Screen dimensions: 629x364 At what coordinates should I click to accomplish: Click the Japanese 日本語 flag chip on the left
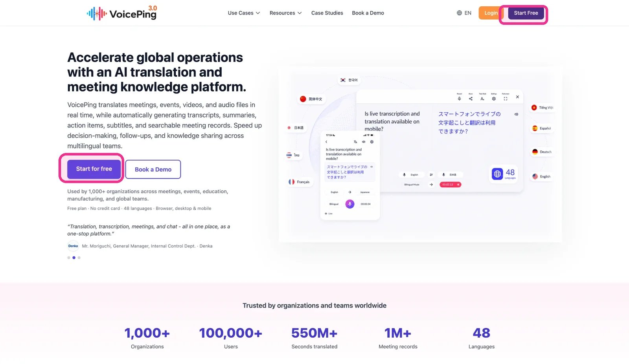click(296, 128)
